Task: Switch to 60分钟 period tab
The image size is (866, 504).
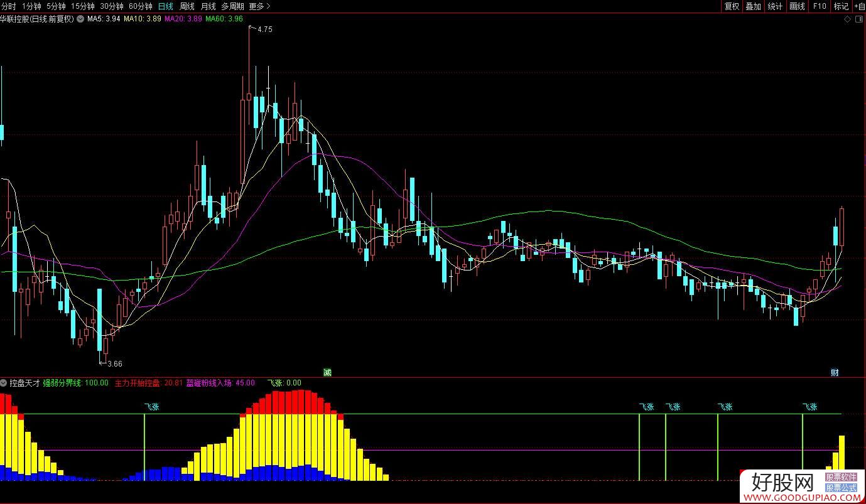Action: tap(140, 6)
